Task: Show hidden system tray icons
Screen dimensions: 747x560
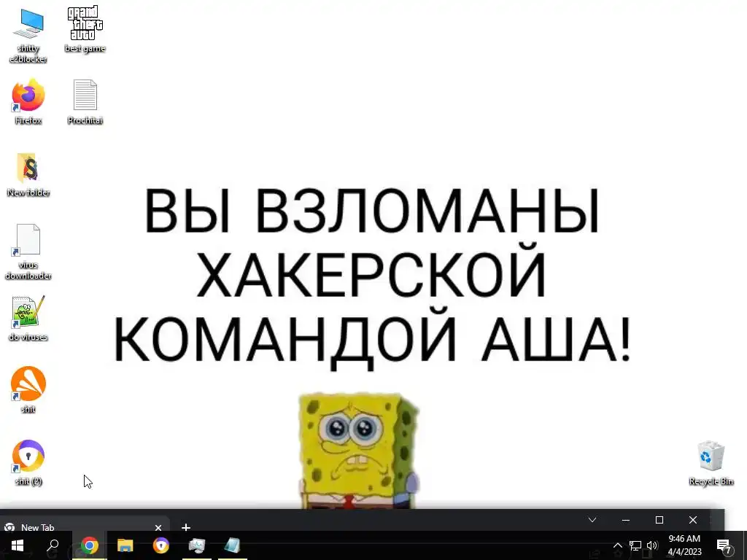Action: tap(617, 545)
